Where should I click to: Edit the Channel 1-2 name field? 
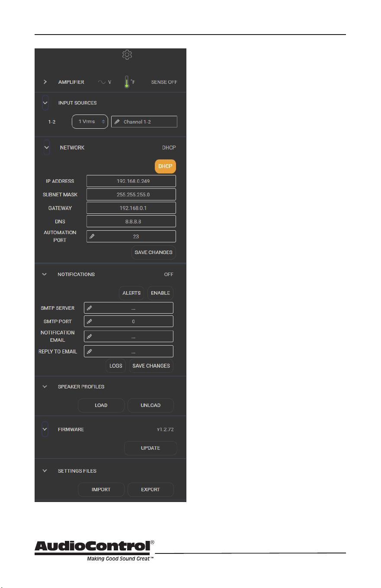144,122
